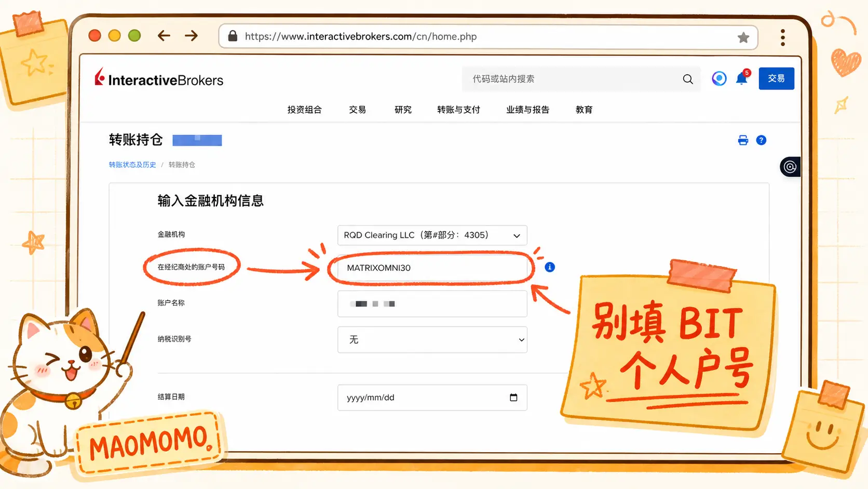Click the 转账持仓 breadcrumb text

tap(182, 165)
